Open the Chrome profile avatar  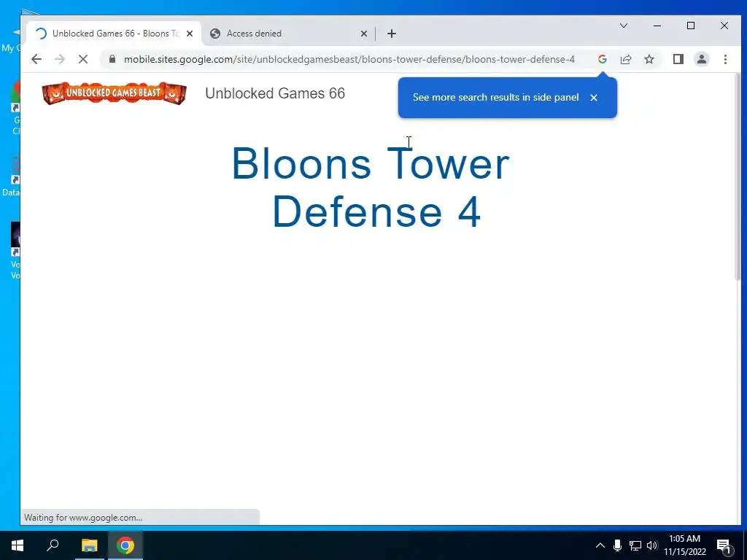[701, 59]
